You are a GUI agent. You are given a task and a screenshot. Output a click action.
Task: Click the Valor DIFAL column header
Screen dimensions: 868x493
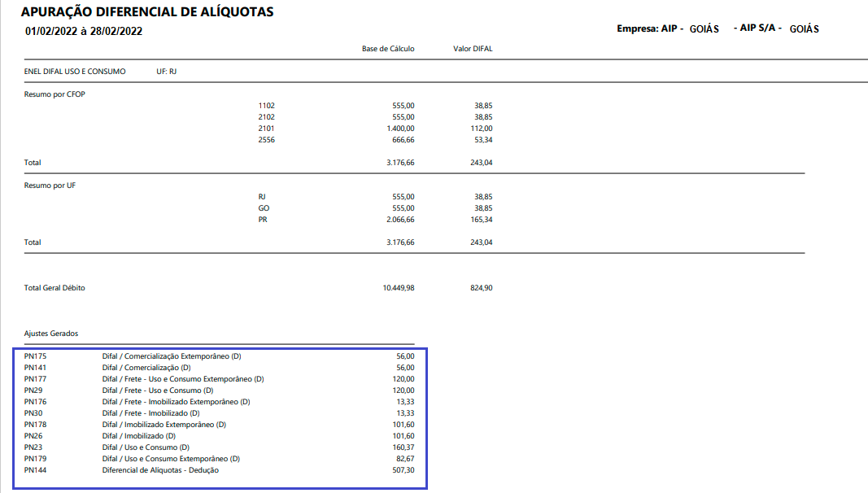472,49
